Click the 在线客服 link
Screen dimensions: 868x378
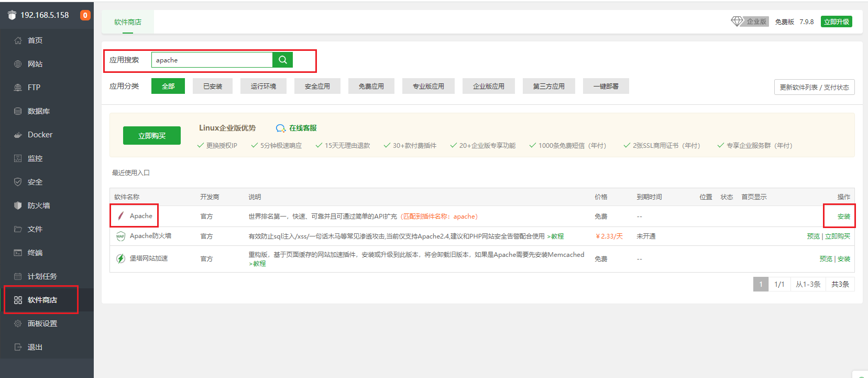click(303, 128)
